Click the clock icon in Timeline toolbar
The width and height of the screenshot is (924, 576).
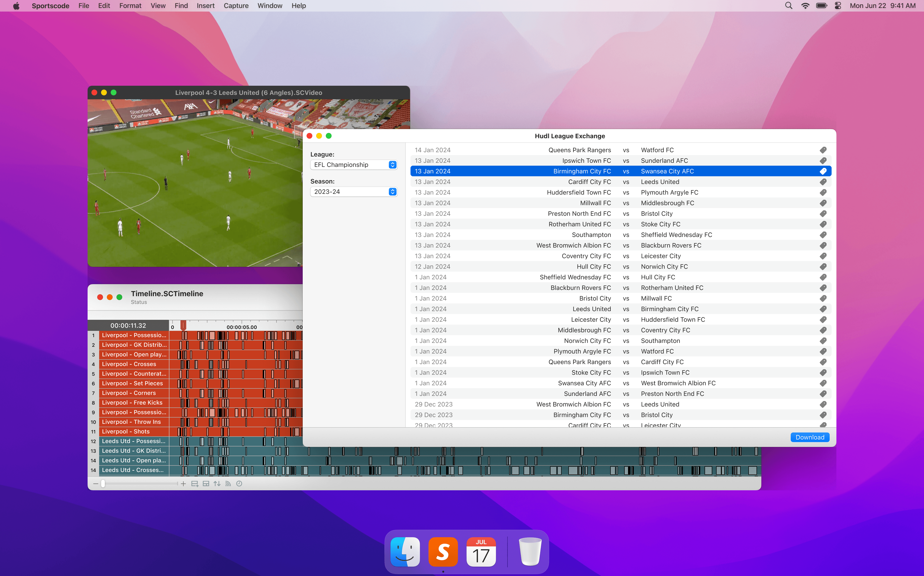239,484
